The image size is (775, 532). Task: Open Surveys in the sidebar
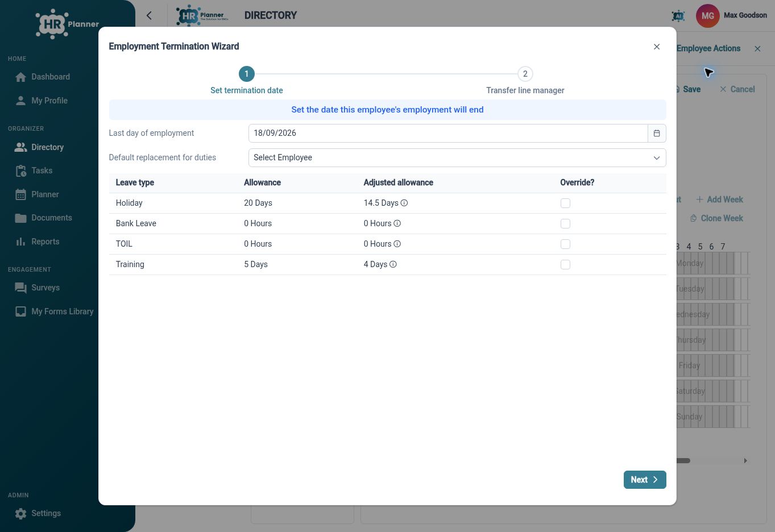[x=38, y=288]
